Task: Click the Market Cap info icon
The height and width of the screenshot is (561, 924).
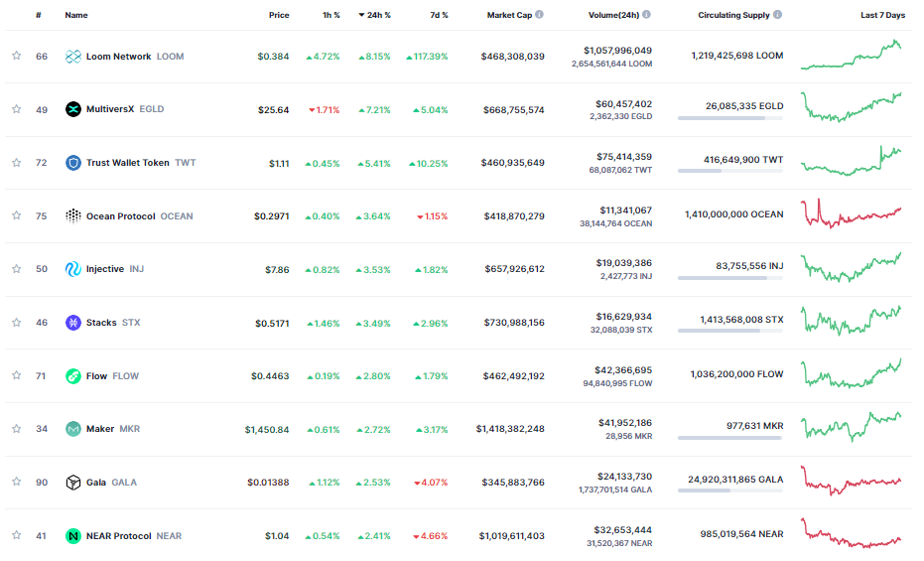Action: coord(539,15)
